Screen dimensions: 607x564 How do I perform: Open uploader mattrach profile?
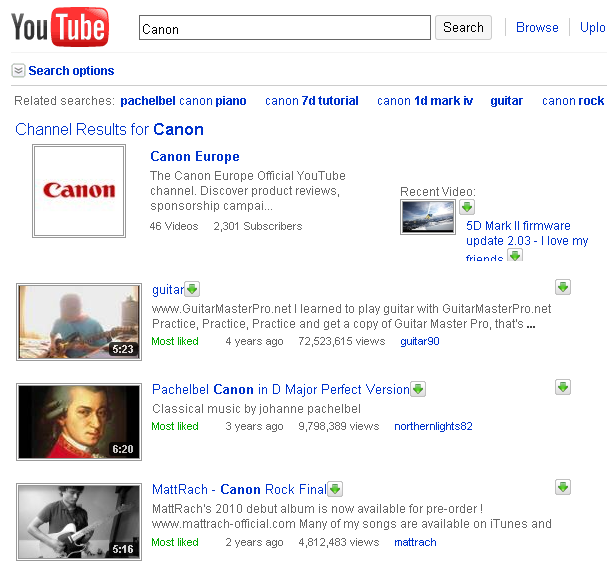pyautogui.click(x=415, y=542)
